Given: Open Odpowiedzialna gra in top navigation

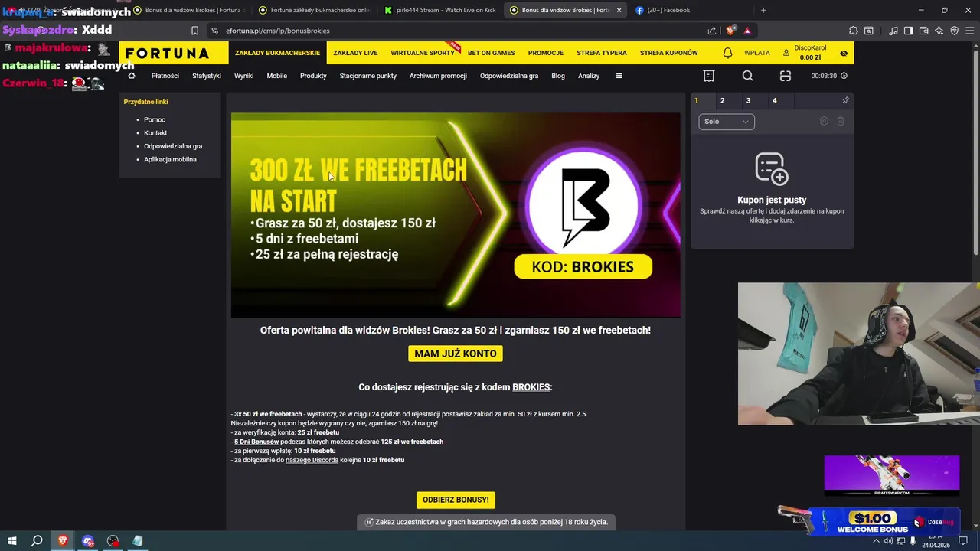Looking at the screenshot, I should [509, 76].
